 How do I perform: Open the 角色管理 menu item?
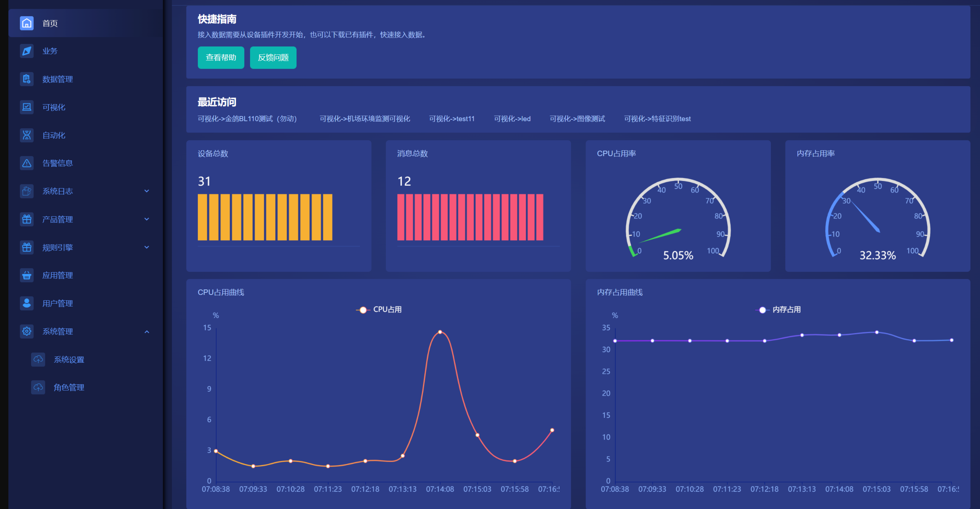pyautogui.click(x=69, y=388)
